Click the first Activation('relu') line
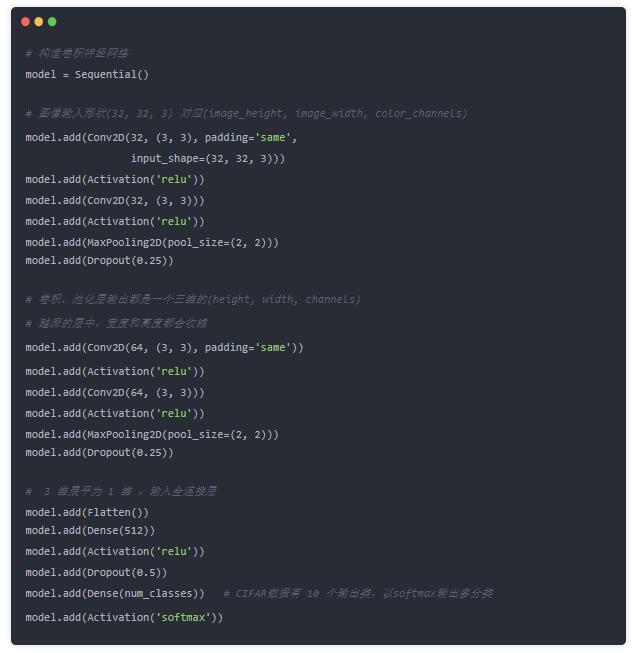The width and height of the screenshot is (634, 653). click(x=115, y=179)
